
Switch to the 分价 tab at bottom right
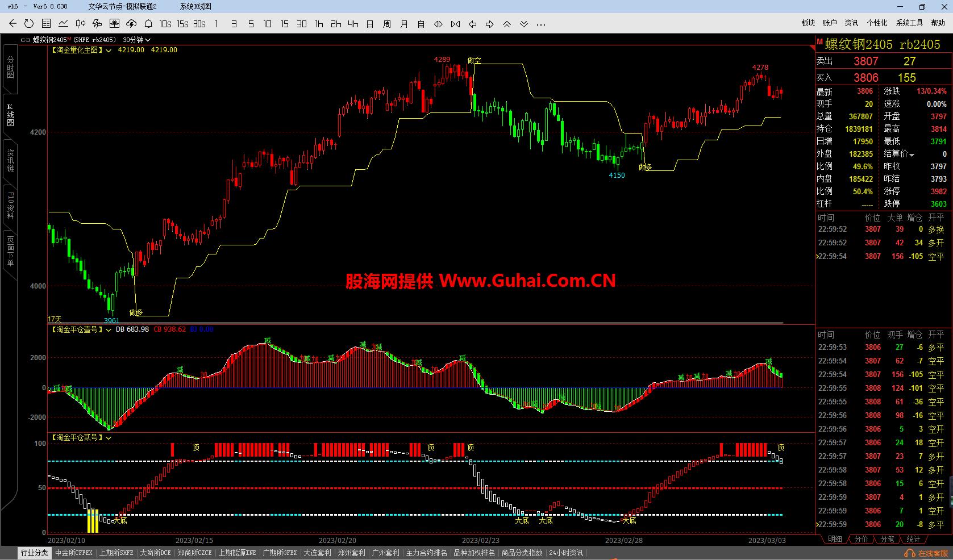pos(861,540)
